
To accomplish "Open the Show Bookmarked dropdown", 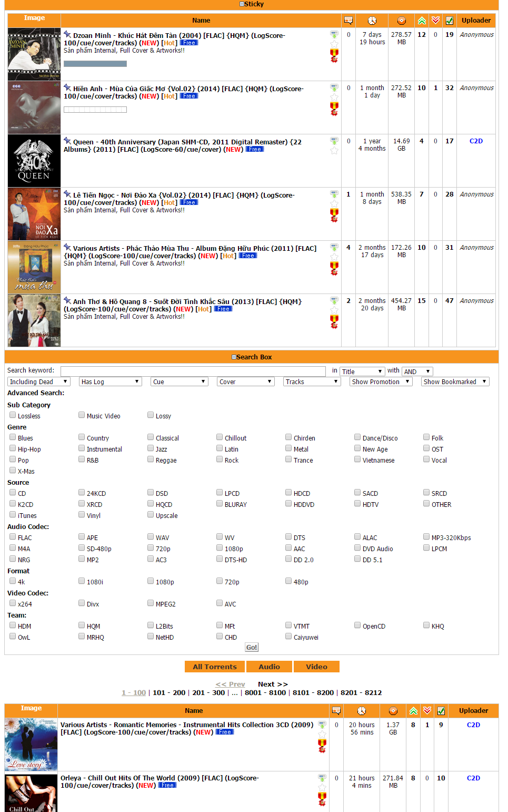I will click(455, 381).
